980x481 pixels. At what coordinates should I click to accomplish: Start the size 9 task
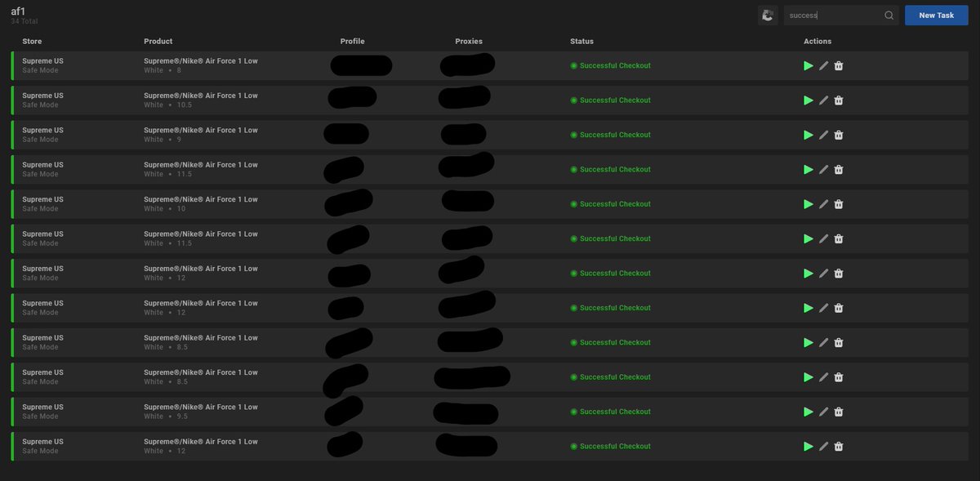[808, 135]
